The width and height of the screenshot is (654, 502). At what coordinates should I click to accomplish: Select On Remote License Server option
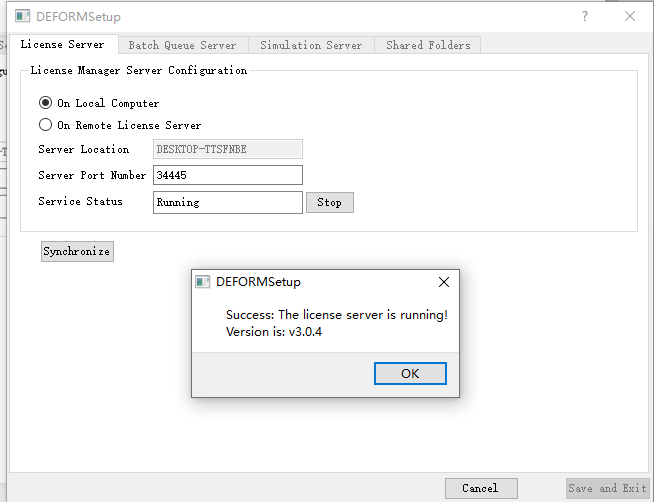tap(46, 125)
